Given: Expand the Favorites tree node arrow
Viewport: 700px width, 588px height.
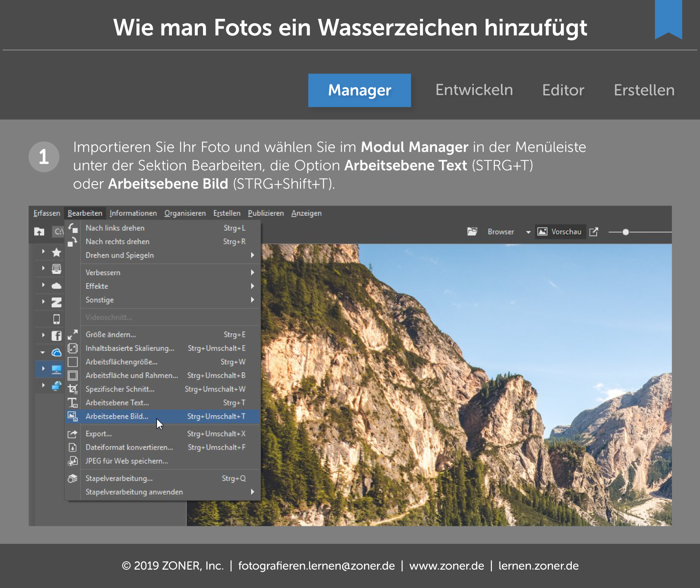Looking at the screenshot, I should (x=43, y=252).
